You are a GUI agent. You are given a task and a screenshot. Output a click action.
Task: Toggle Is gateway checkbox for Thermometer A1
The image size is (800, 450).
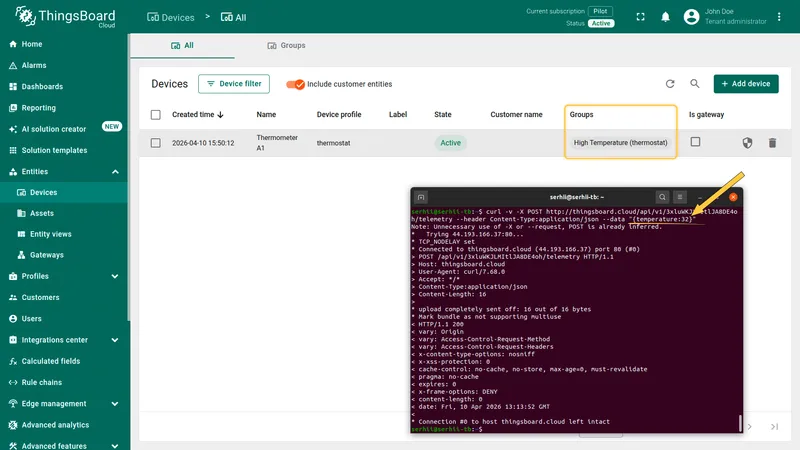coord(695,142)
